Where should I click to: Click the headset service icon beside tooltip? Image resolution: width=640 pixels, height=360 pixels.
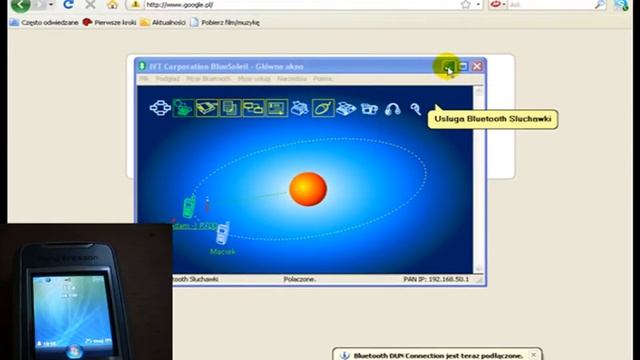(x=416, y=109)
